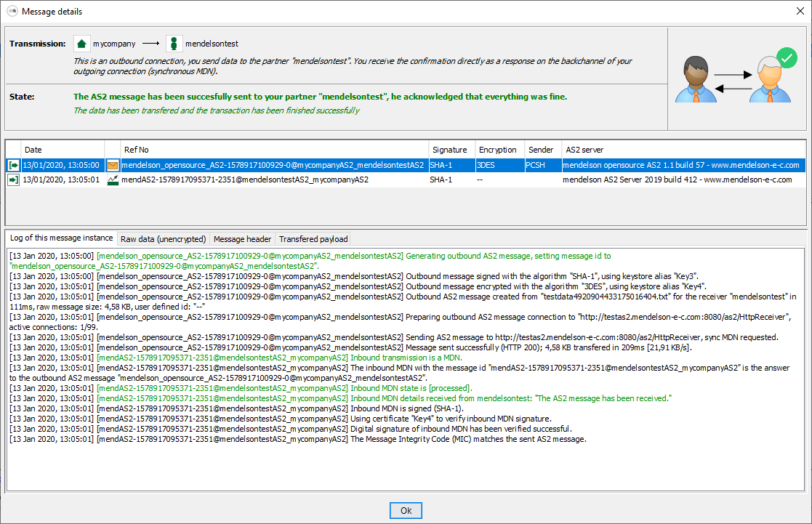Click log line 'Inbound MDN state is [processed].'
812x524 pixels.
point(241,388)
